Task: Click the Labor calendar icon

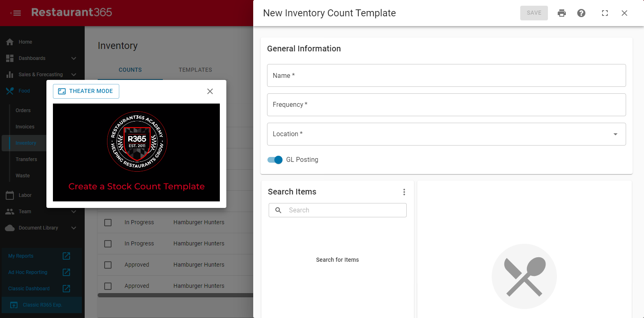Action: pos(10,195)
